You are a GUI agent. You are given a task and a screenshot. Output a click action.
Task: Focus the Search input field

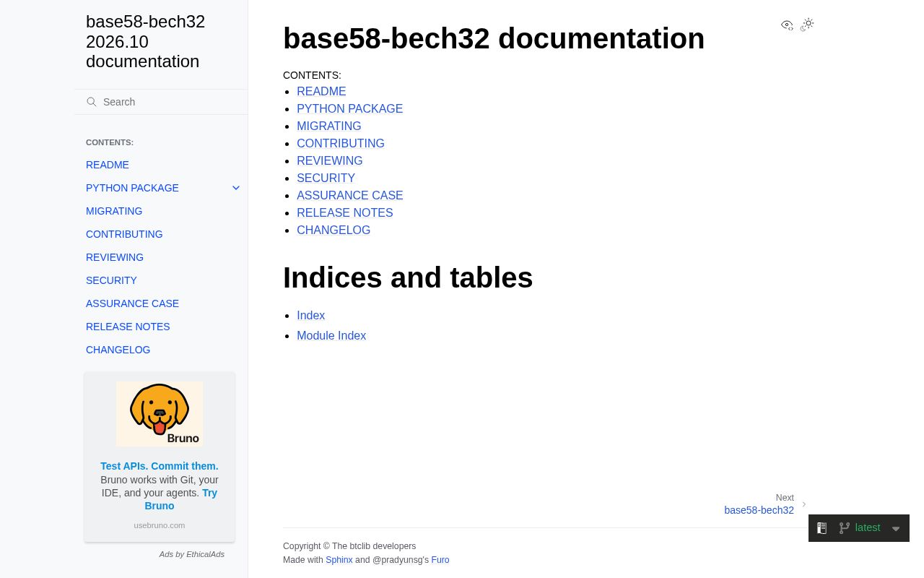(x=161, y=102)
